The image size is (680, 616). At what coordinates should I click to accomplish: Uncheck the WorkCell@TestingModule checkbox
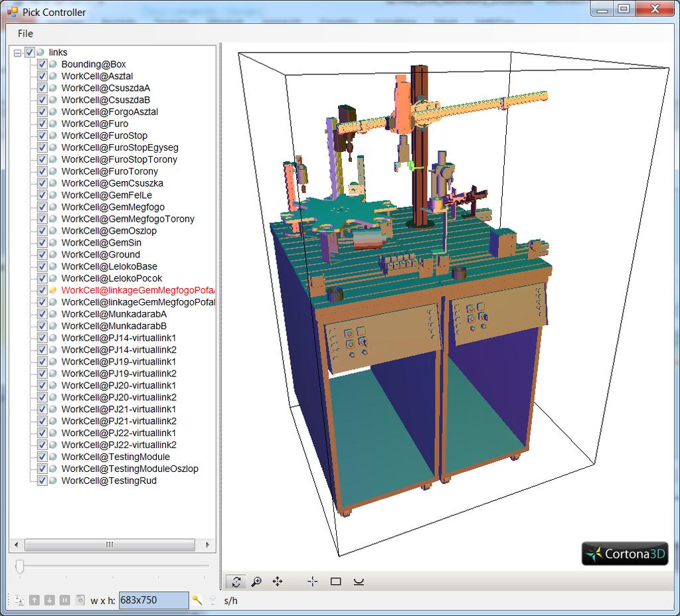click(42, 457)
